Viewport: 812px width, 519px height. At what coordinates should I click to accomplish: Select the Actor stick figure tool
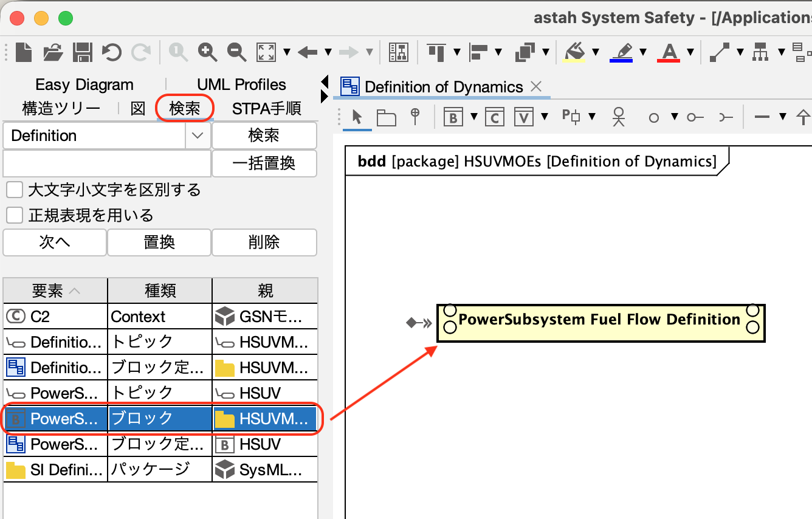coord(619,117)
